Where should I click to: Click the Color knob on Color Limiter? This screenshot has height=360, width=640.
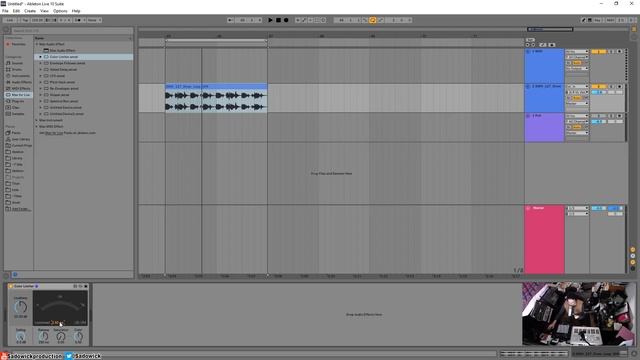click(78, 337)
